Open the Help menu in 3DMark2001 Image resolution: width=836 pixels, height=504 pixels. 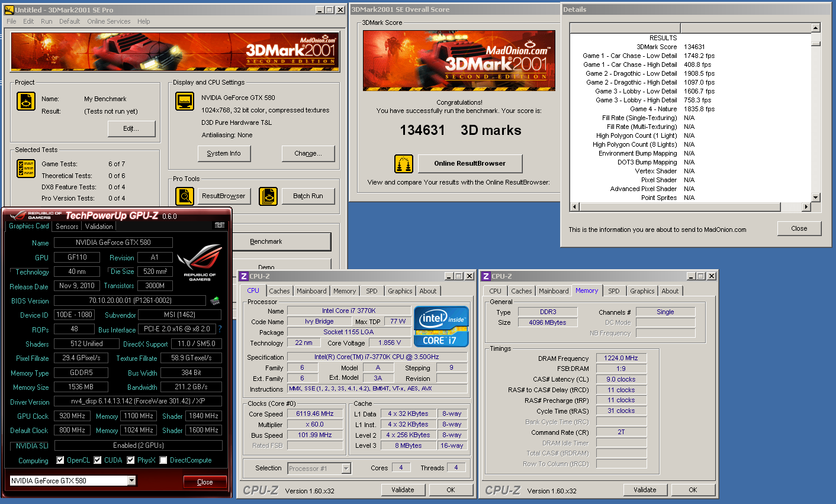(144, 21)
